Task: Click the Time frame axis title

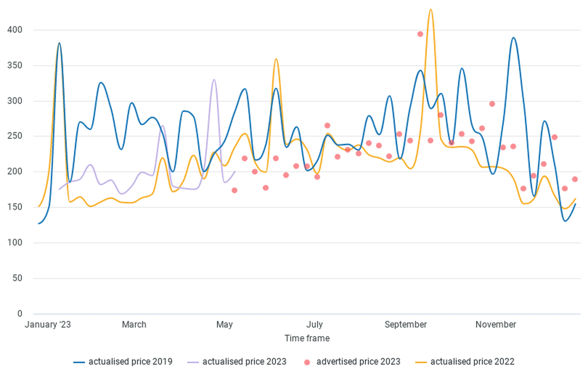Action: (x=307, y=338)
